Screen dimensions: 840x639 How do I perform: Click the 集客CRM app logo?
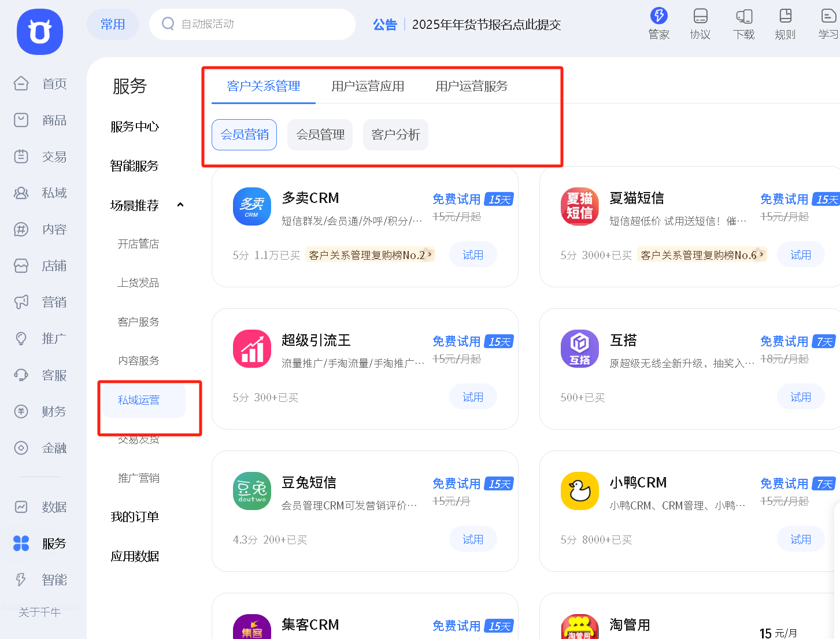click(252, 626)
